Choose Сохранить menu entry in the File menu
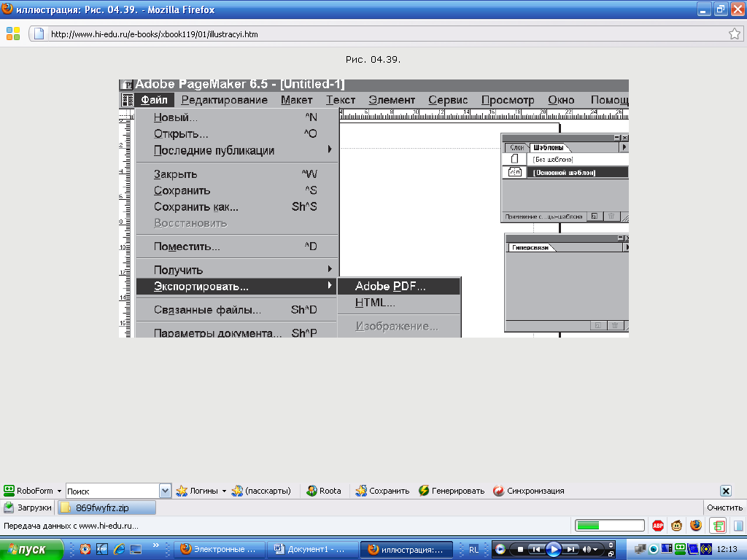This screenshot has height=560, width=747. tap(237, 190)
